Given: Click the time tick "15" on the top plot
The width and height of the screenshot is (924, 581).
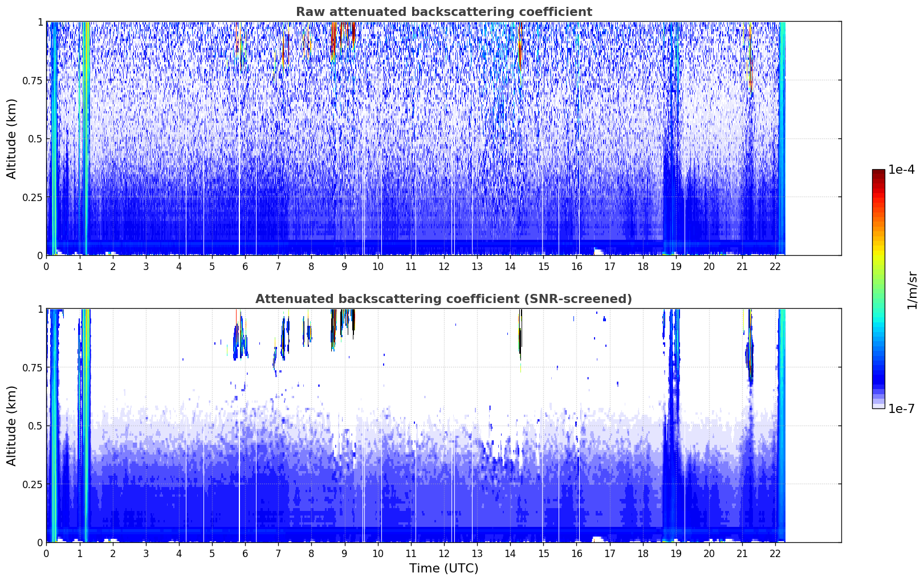Looking at the screenshot, I should point(543,267).
